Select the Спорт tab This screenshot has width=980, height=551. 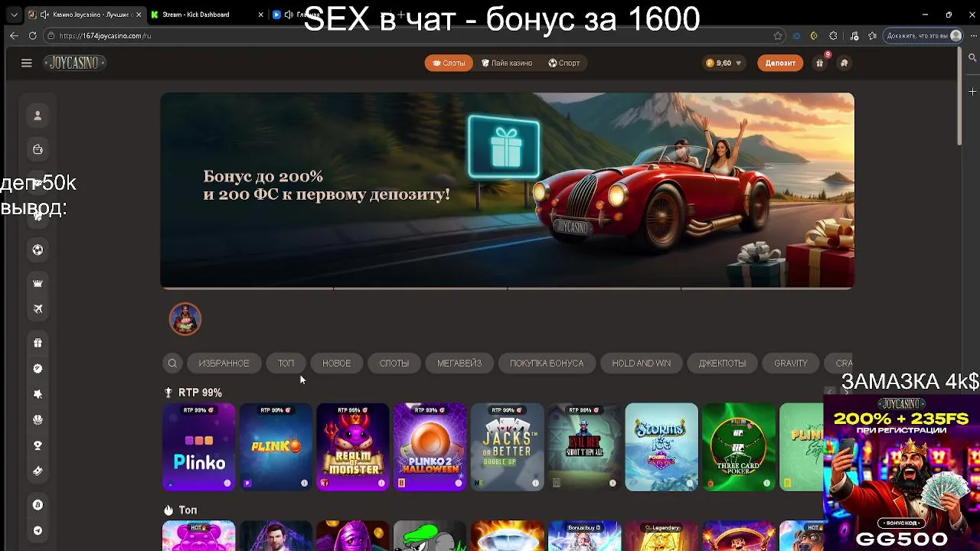(564, 63)
